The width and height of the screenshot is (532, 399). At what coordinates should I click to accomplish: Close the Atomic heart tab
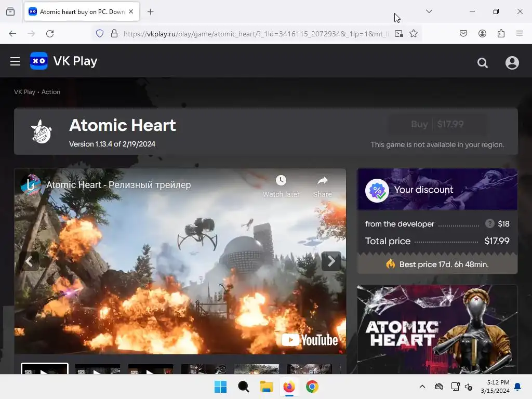pos(131,12)
